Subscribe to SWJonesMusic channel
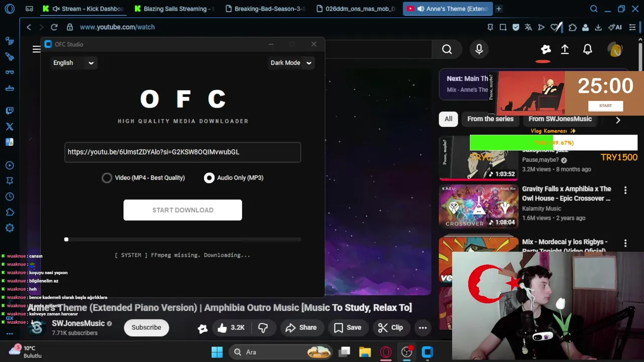 pos(146,328)
